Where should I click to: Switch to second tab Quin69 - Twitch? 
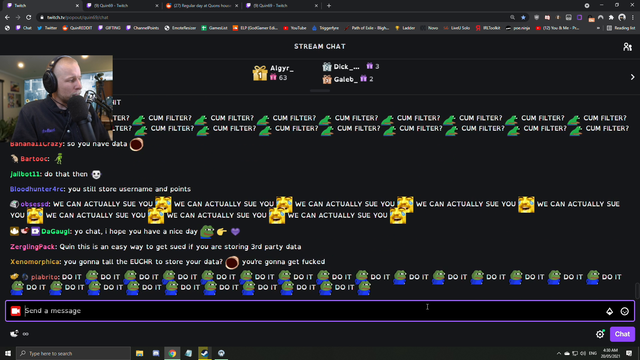pyautogui.click(x=122, y=6)
